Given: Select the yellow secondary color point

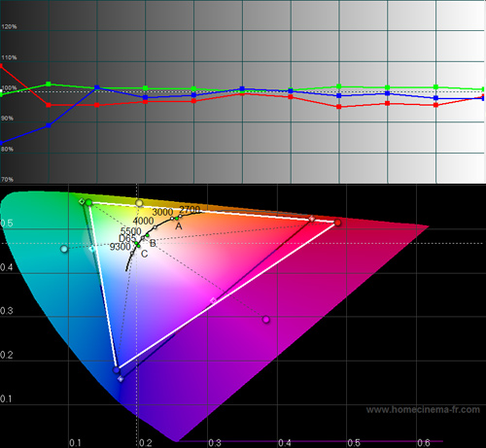Looking at the screenshot, I should pyautogui.click(x=139, y=203).
